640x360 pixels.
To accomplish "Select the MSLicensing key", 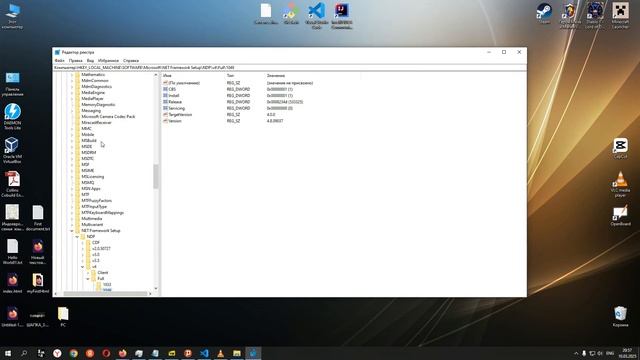I will [93, 176].
